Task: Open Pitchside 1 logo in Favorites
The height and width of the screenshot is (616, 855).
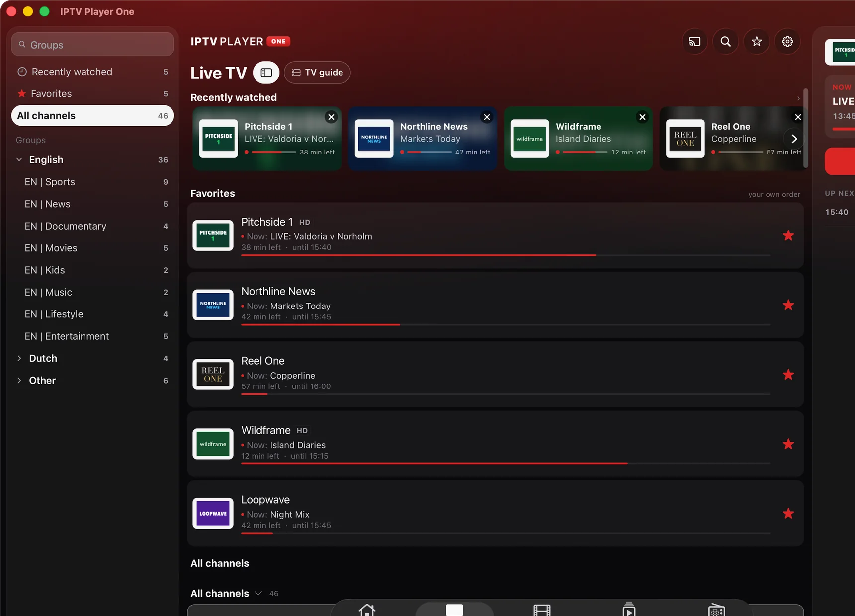Action: click(x=213, y=235)
